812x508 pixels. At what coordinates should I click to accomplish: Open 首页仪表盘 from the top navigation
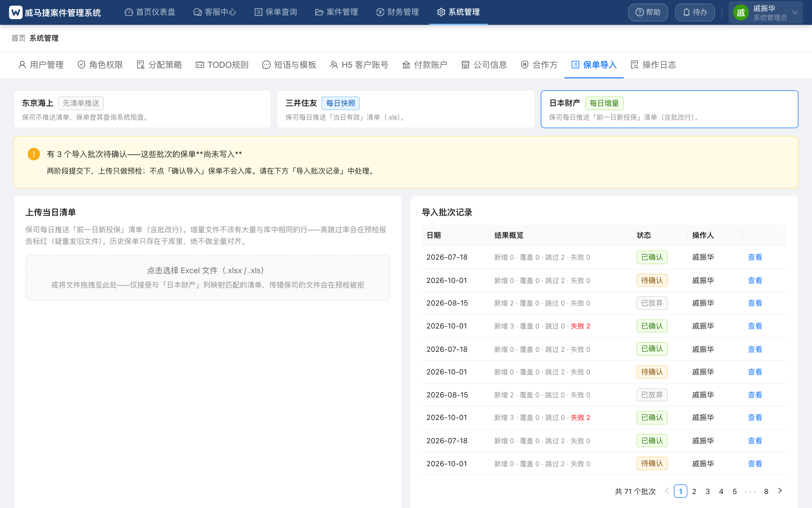pos(150,12)
